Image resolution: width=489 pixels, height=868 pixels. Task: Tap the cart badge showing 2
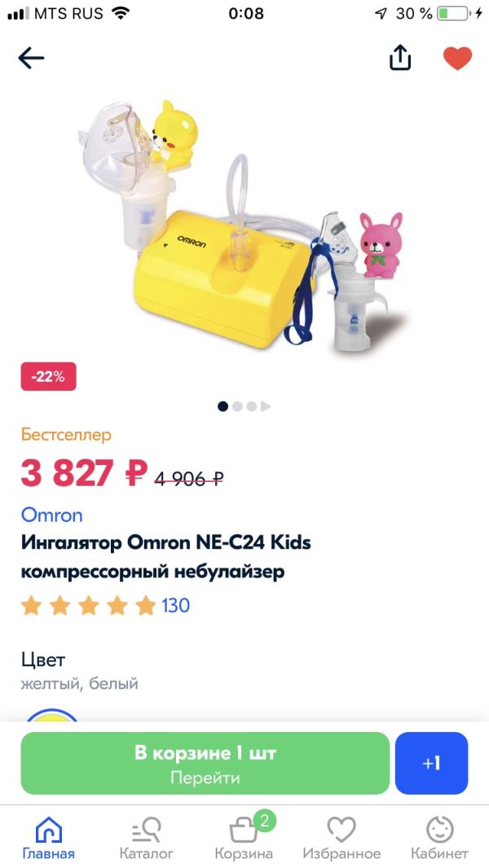click(x=264, y=821)
